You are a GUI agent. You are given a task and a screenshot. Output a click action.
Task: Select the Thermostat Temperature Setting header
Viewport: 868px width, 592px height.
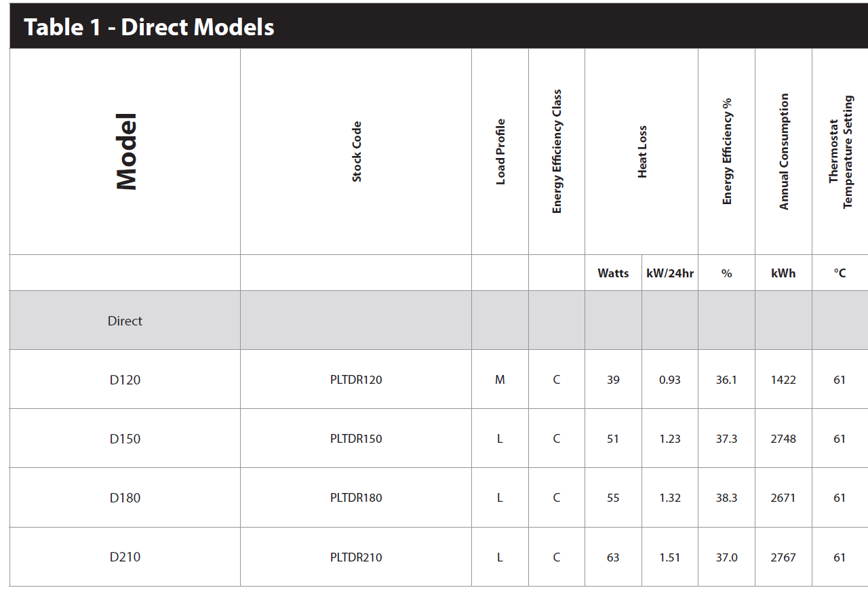coord(840,152)
